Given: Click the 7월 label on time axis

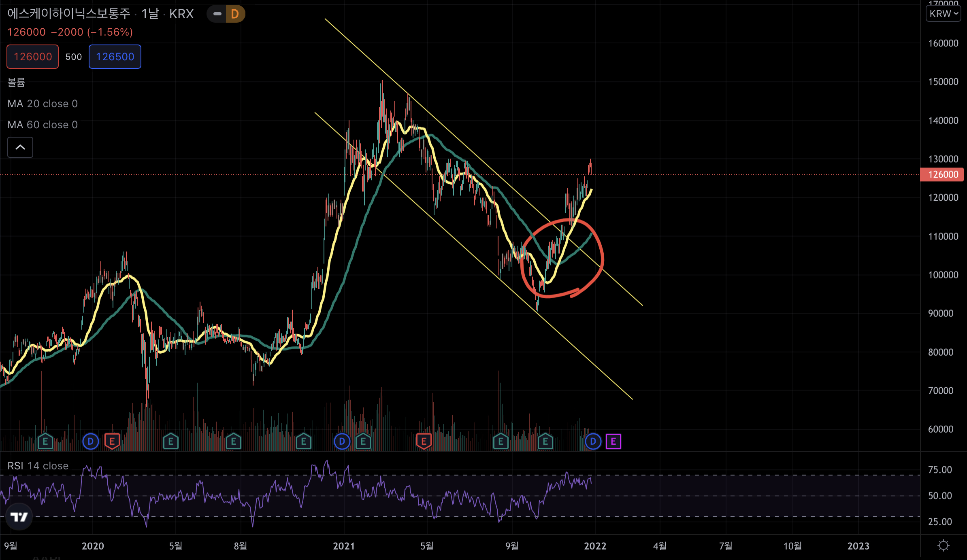Looking at the screenshot, I should 726,546.
